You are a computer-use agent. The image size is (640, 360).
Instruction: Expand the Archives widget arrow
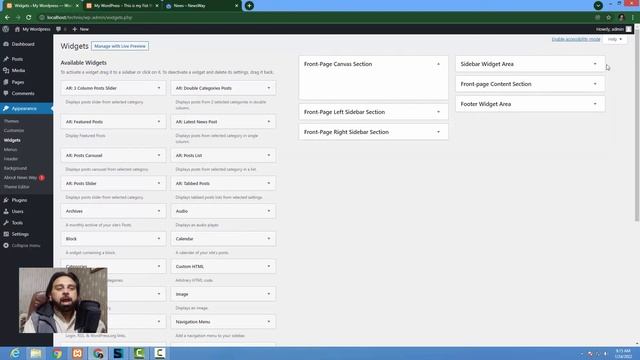coord(159,211)
